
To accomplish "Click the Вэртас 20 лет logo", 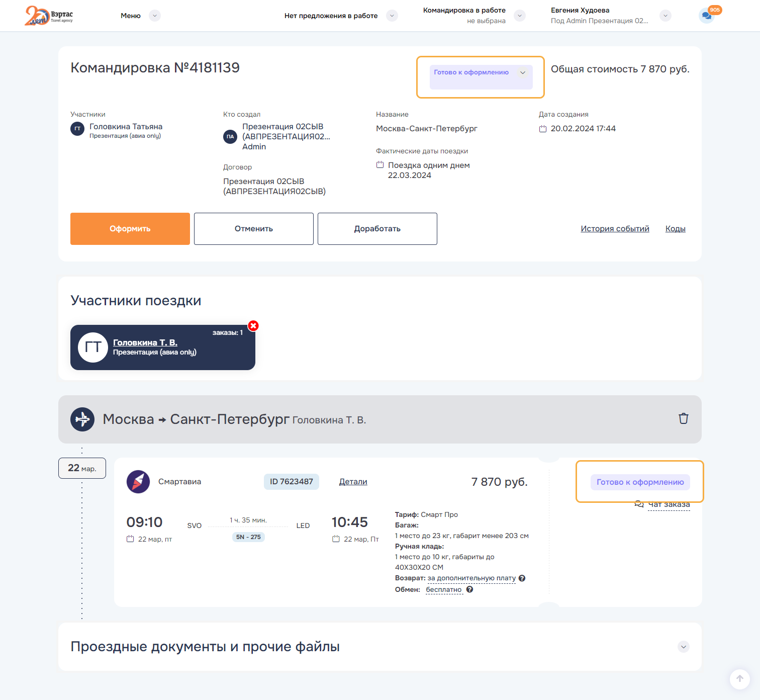I will point(49,16).
